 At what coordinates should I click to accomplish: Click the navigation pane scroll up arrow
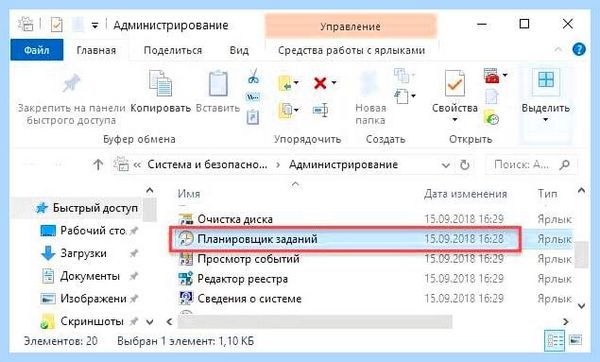point(150,190)
